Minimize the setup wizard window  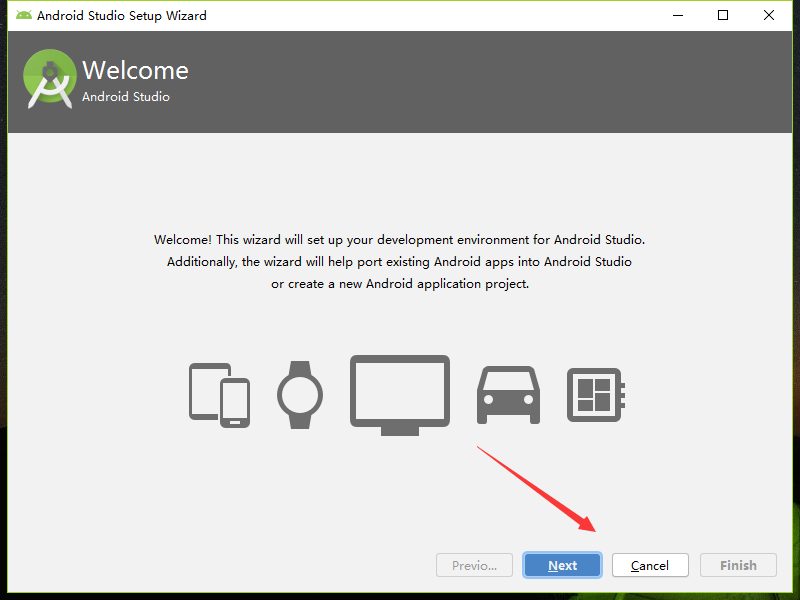coord(678,15)
